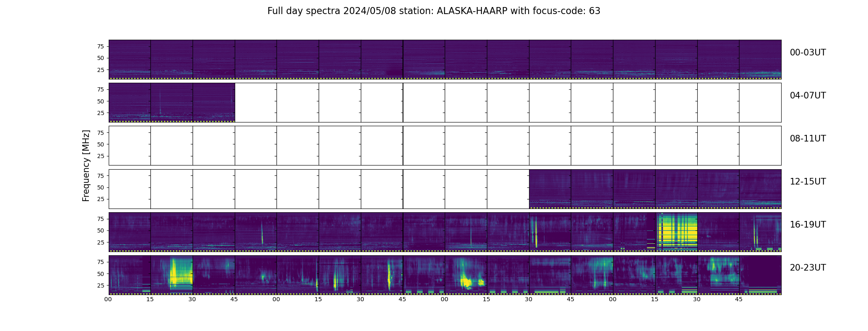This screenshot has height=331, width=868.
Task: Click the last spectrum panel of 00-03UT row
Action: [x=761, y=60]
